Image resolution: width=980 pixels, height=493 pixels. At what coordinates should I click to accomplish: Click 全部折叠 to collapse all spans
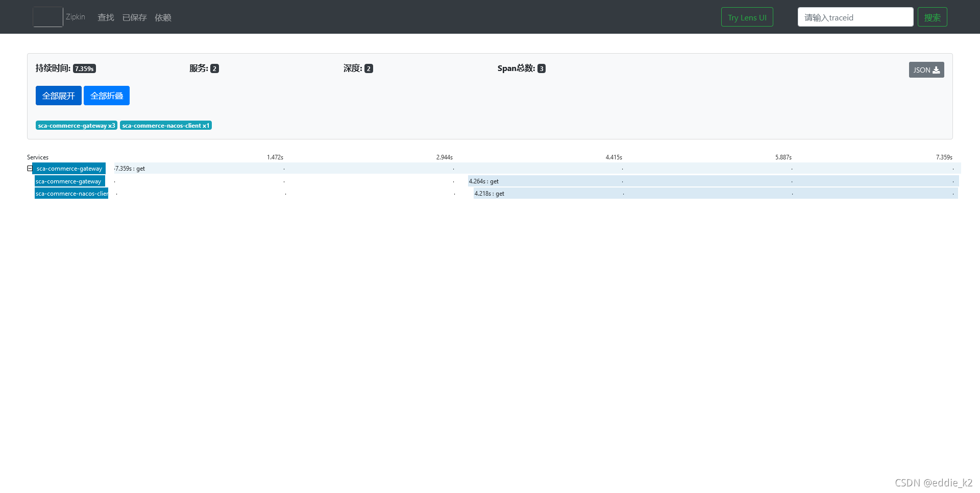click(x=107, y=96)
